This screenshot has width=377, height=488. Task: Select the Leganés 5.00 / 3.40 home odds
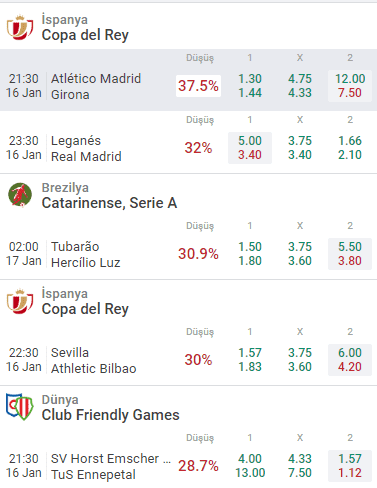250,148
